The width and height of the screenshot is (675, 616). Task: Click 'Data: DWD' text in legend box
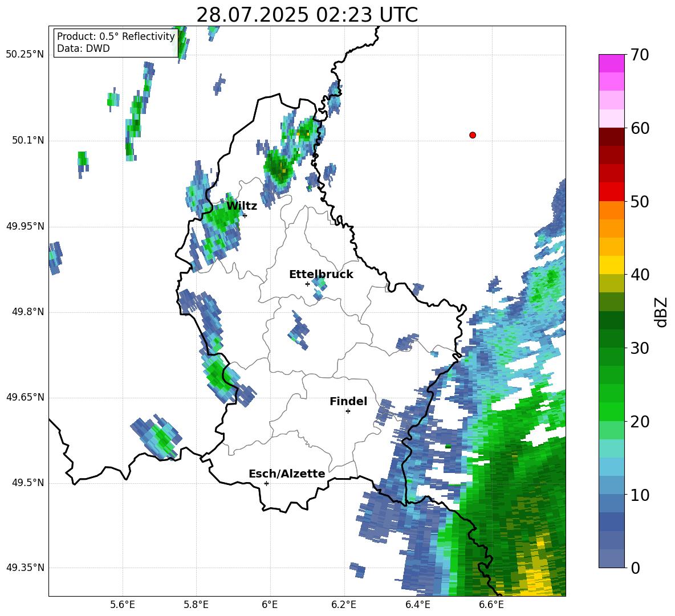[x=83, y=48]
